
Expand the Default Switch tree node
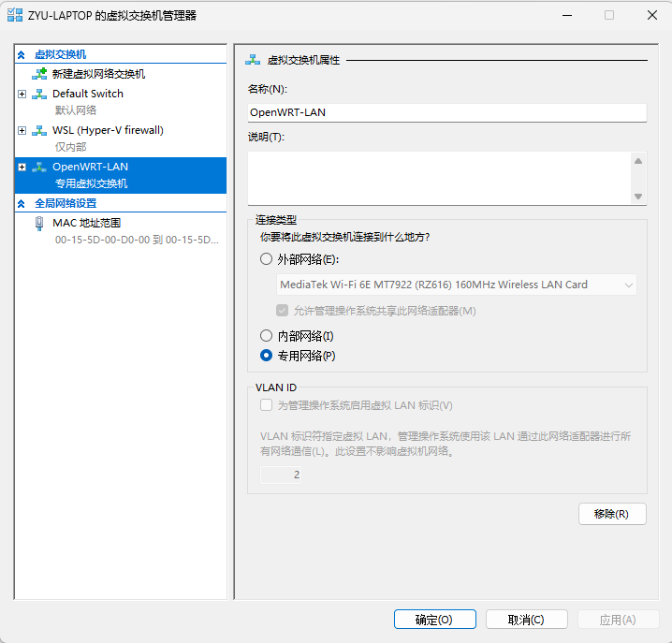[22, 94]
